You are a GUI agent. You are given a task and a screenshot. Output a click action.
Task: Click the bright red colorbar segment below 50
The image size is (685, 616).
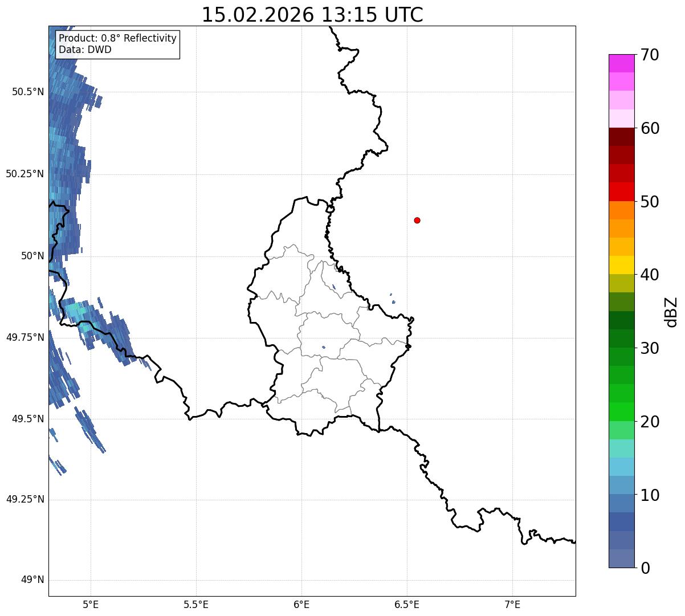(622, 191)
